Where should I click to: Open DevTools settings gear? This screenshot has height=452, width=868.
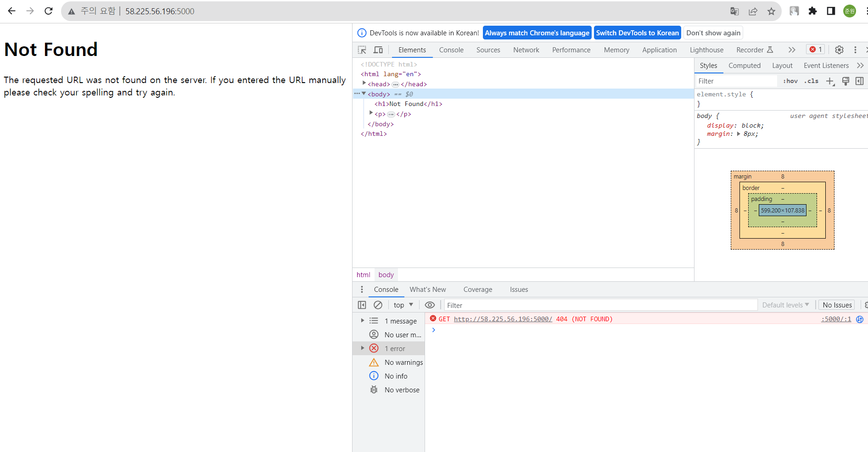point(839,50)
